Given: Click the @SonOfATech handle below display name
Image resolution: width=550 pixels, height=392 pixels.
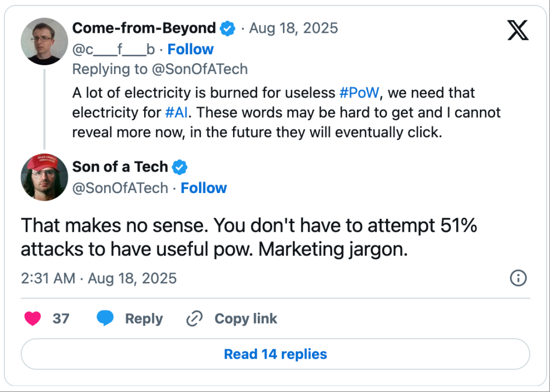Looking at the screenshot, I should [120, 188].
